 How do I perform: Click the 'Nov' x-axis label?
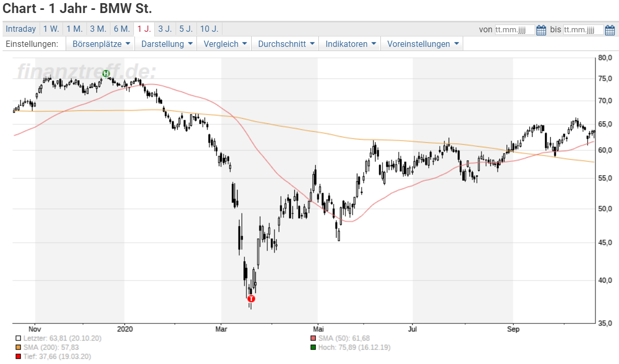click(x=35, y=329)
